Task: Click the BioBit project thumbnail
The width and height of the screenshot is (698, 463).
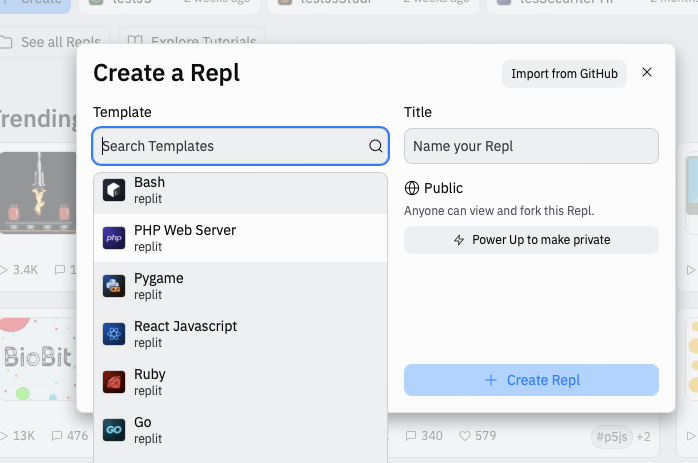Action: [x=37, y=358]
